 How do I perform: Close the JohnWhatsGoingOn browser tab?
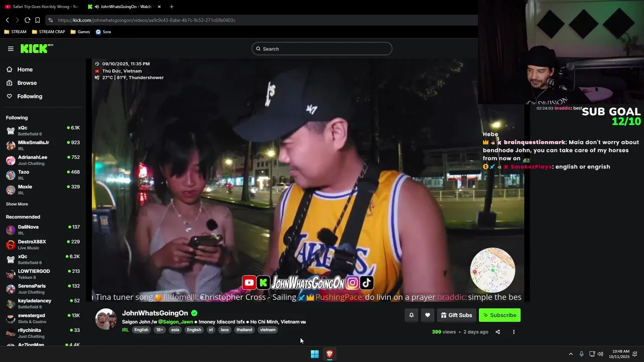(159, 7)
